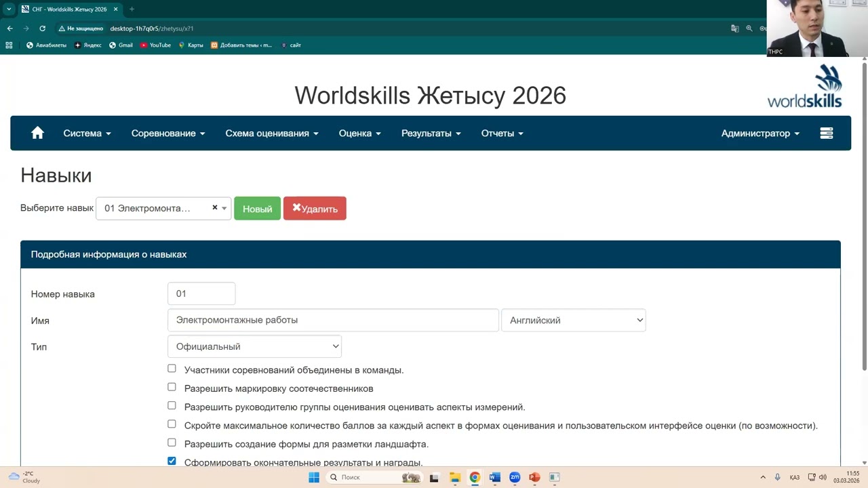Enable 'Разрешить маркировку соотечественников' checkbox

tap(172, 387)
